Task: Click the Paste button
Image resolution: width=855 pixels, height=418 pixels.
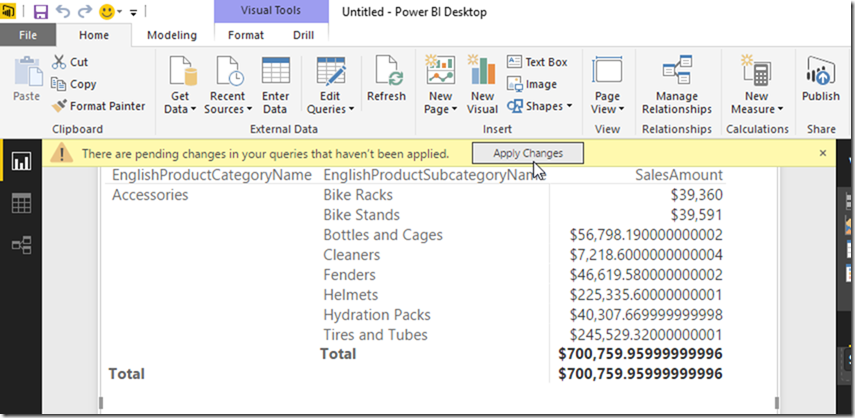Action: [x=27, y=78]
